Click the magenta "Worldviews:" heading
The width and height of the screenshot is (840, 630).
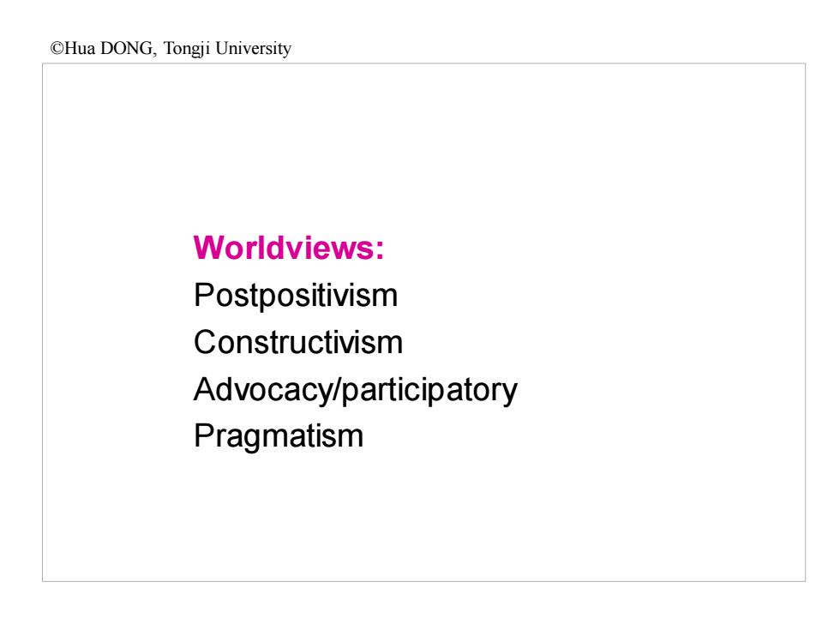[x=289, y=248]
